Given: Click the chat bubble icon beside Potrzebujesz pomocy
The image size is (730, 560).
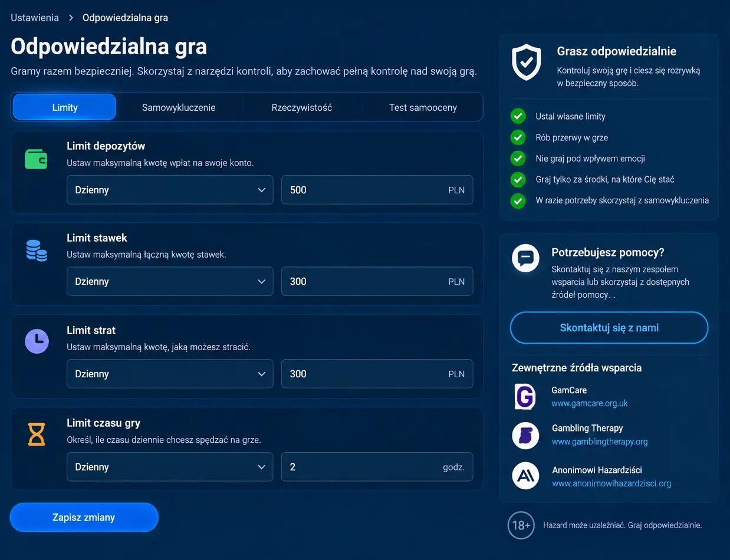Looking at the screenshot, I should [525, 258].
